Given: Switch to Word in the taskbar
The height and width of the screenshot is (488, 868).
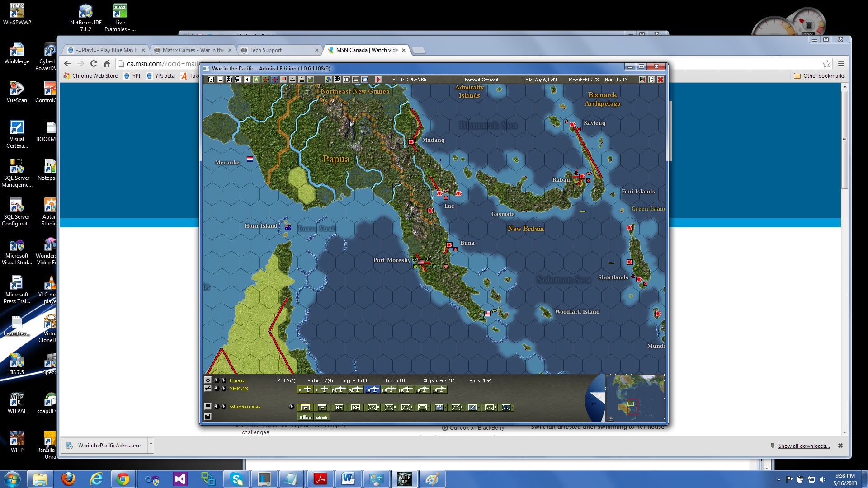Looking at the screenshot, I should (x=349, y=479).
